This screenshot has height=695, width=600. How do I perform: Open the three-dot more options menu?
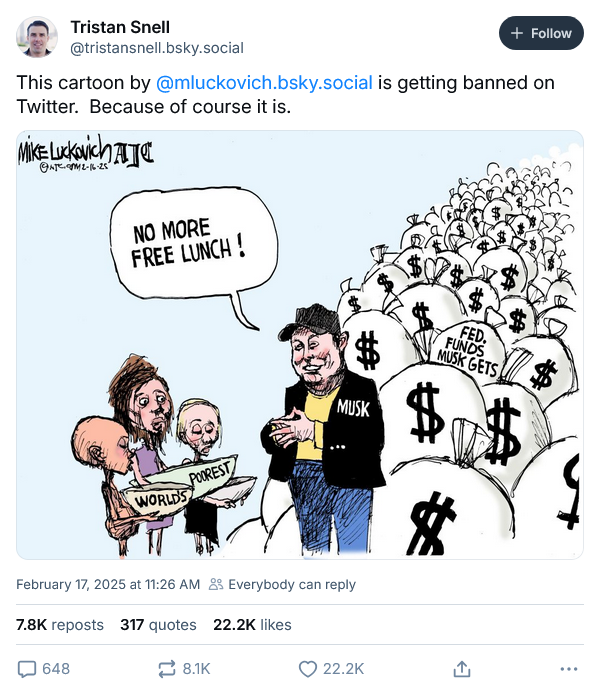pos(569,668)
